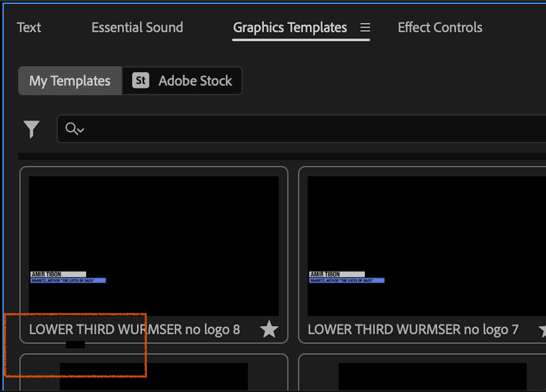Image resolution: width=546 pixels, height=392 pixels.
Task: Switch to Adobe Stock templates
Action: (x=182, y=81)
